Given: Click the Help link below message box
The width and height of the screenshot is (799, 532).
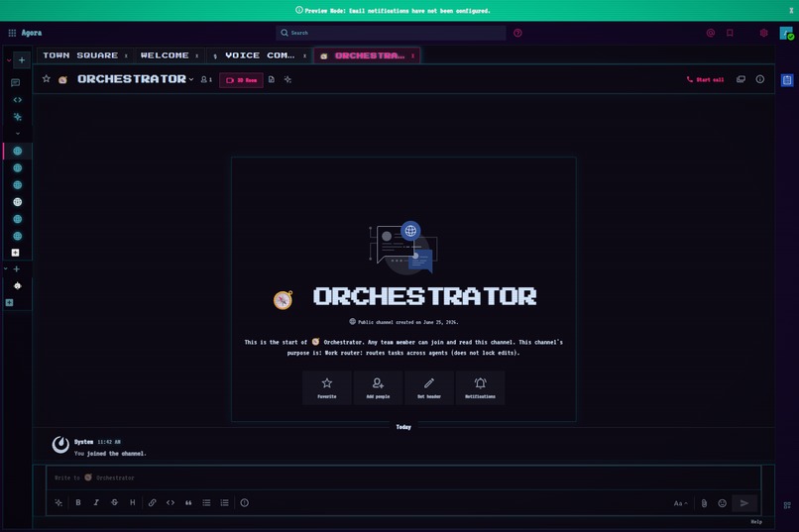Looking at the screenshot, I should [756, 522].
